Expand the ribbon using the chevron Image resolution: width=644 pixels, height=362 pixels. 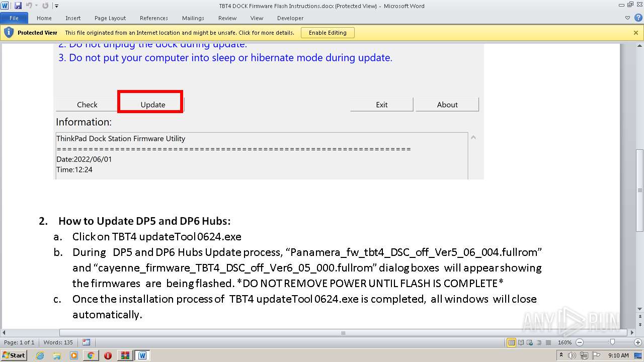[627, 18]
